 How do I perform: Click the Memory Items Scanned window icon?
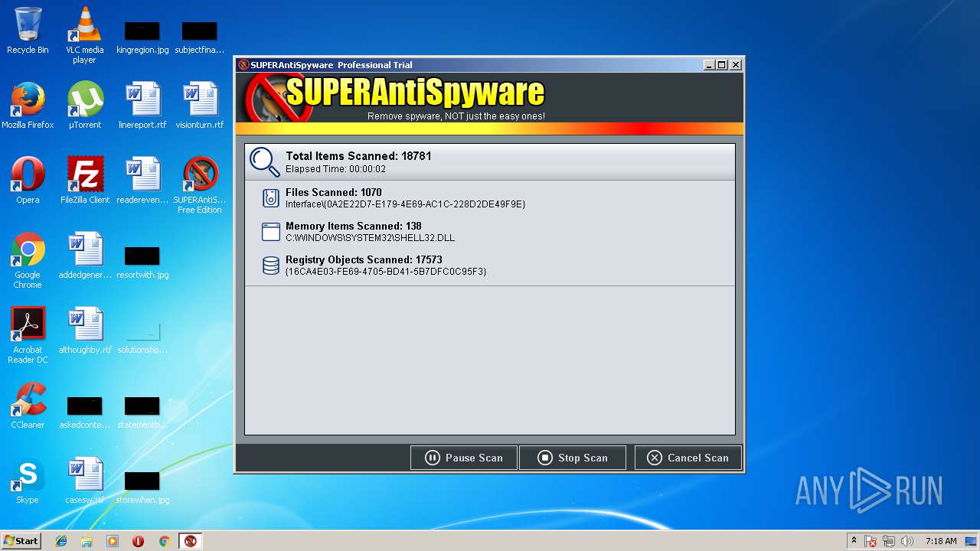(270, 232)
